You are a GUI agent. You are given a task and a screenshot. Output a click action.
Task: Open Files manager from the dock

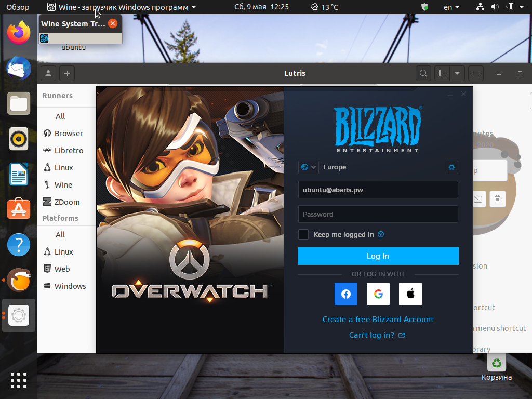click(19, 103)
